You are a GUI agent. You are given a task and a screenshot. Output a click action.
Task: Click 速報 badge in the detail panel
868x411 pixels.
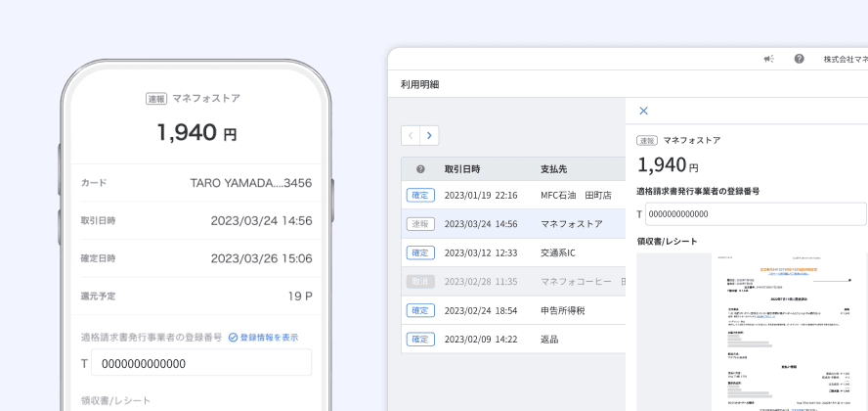[647, 141]
